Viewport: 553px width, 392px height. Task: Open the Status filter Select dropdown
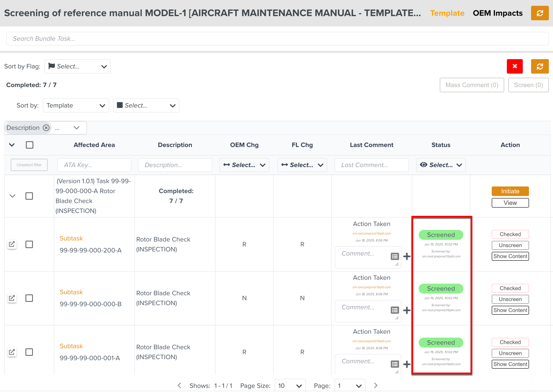click(441, 165)
